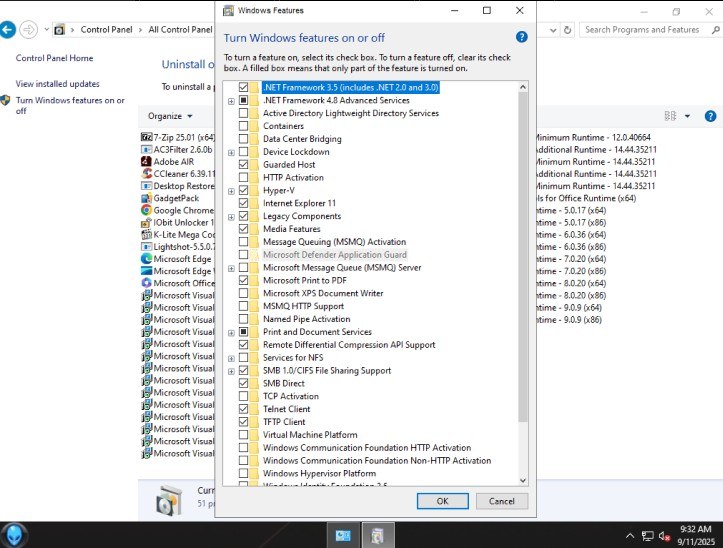Open the alien-head Start button
Viewport: 723px width, 548px height.
[14, 535]
